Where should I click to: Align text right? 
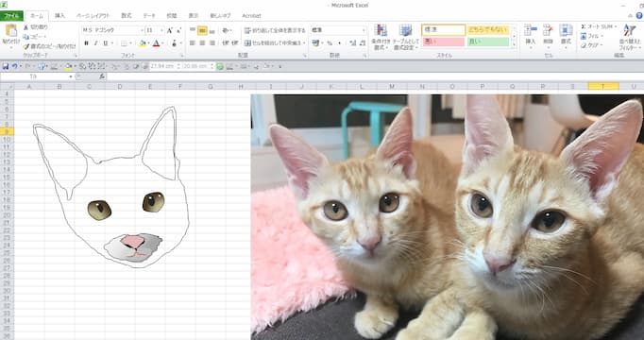tap(212, 43)
